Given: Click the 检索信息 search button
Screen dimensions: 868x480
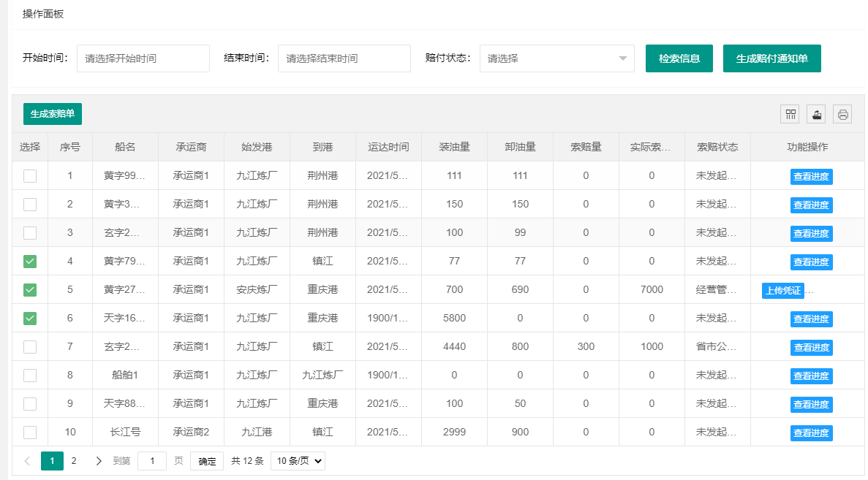Looking at the screenshot, I should click(680, 58).
